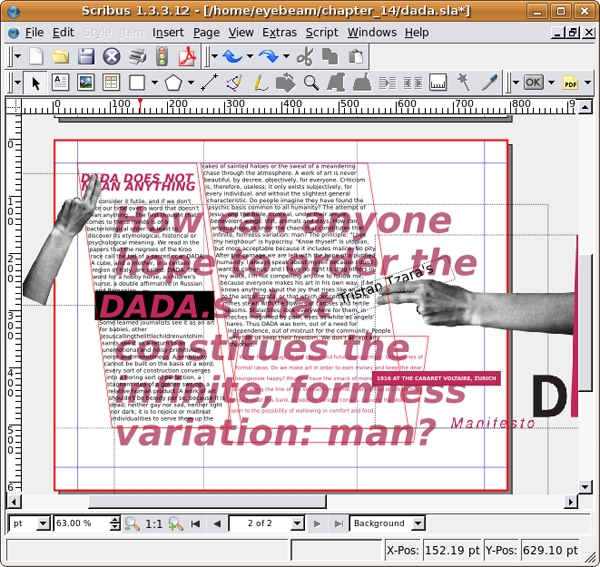The width and height of the screenshot is (600, 567).
Task: Run Preflight Verifier traffic light icon
Action: [162, 57]
